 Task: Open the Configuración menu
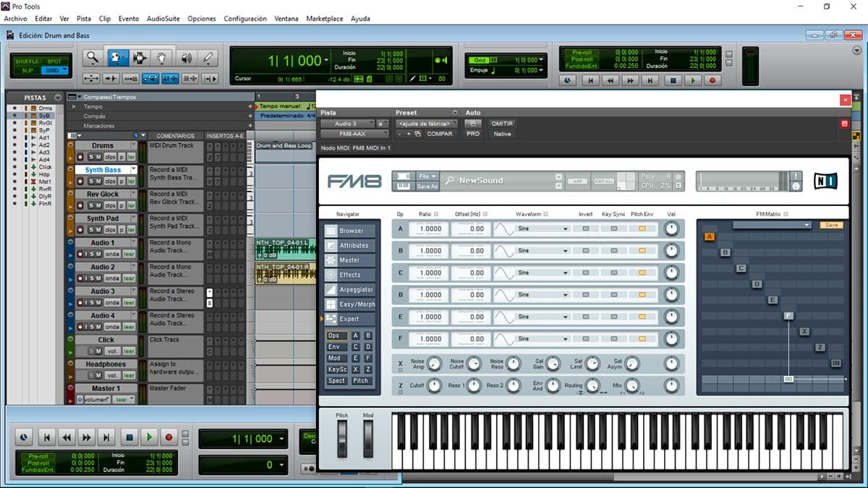246,18
